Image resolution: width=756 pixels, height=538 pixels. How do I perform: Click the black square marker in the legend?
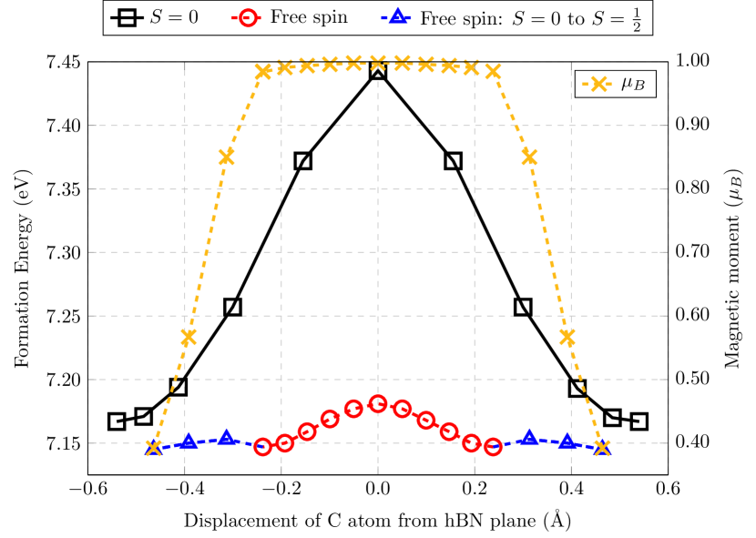125,17
